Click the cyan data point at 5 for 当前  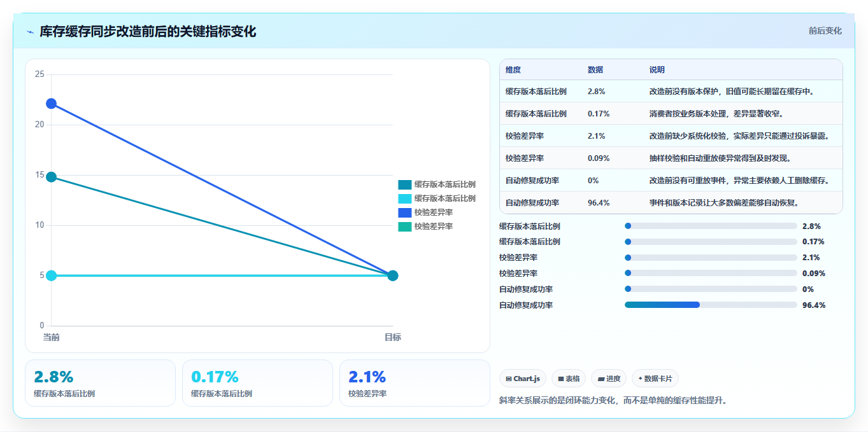pyautogui.click(x=51, y=275)
